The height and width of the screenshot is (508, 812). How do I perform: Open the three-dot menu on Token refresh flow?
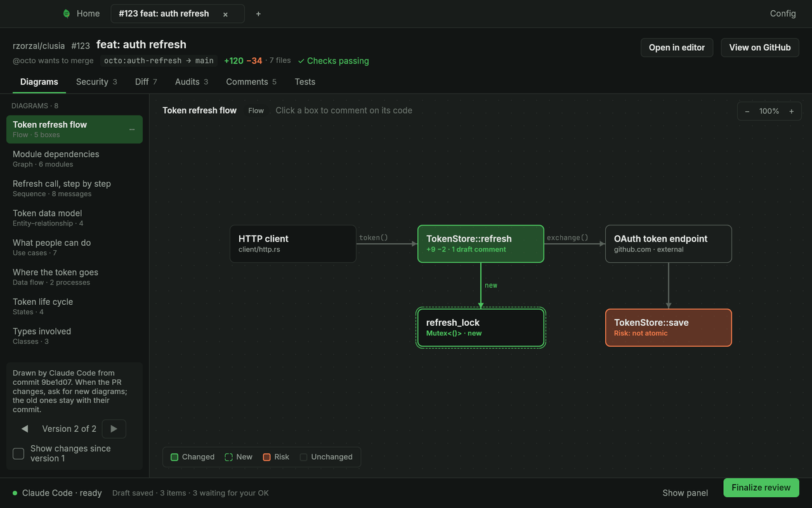point(132,130)
